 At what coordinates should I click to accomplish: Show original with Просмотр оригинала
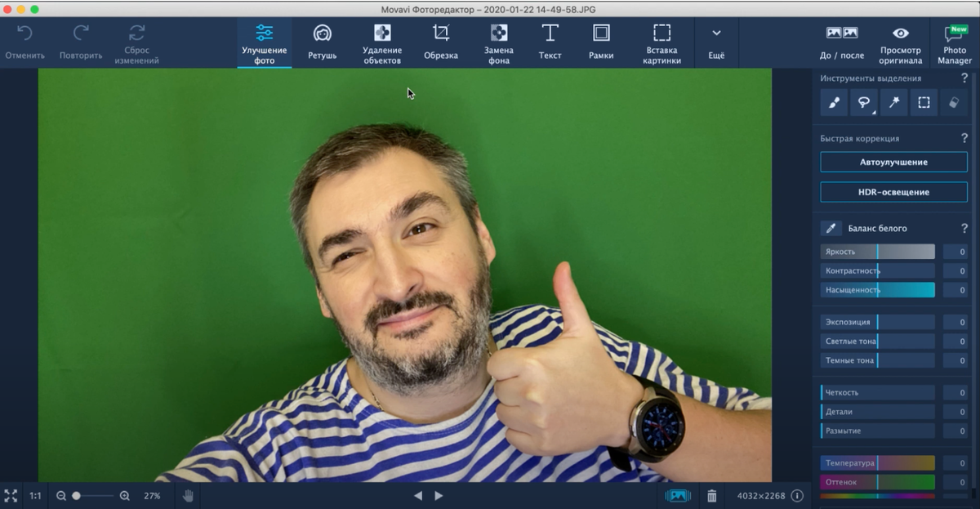901,44
